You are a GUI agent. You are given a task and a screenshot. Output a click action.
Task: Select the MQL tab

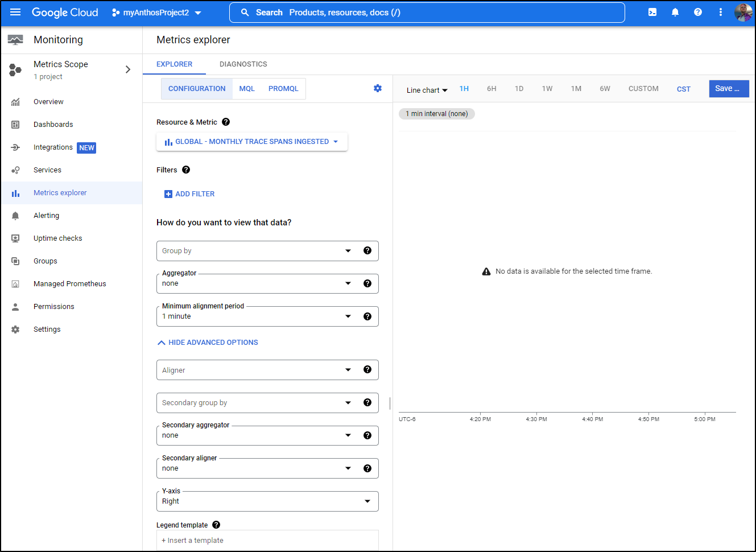247,89
